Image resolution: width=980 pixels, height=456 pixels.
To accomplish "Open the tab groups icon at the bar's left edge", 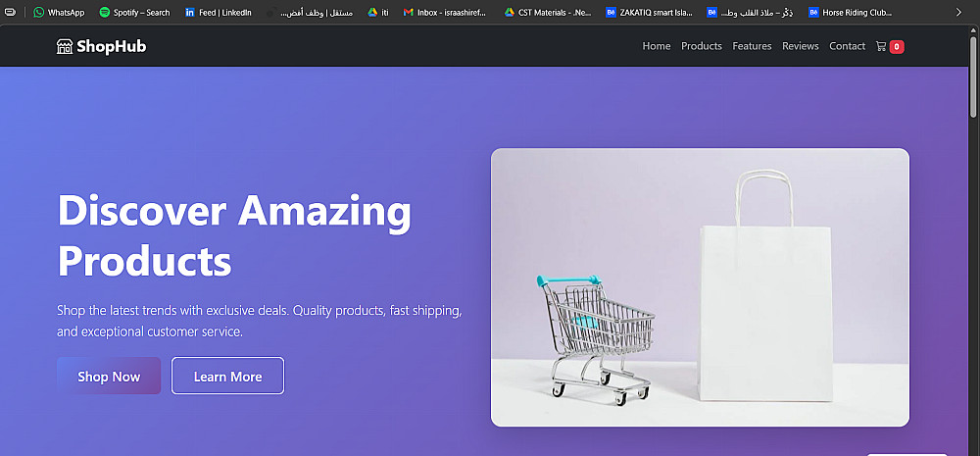I will click(11, 12).
